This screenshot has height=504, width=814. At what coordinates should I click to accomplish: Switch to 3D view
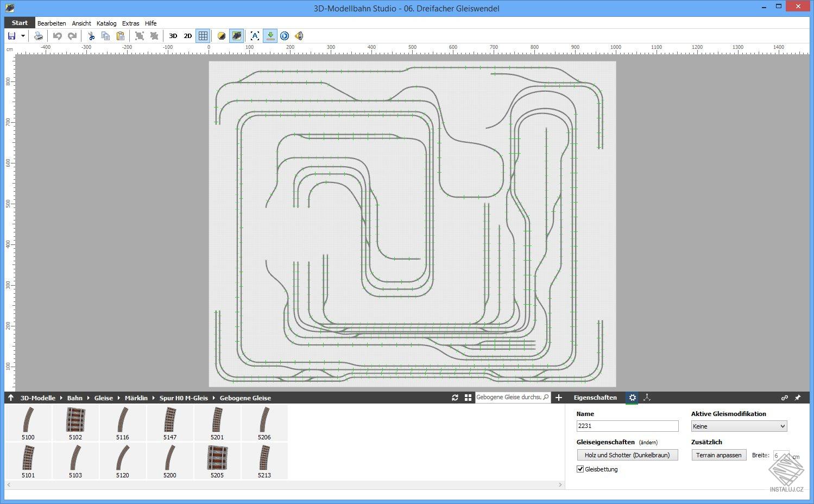pos(173,36)
